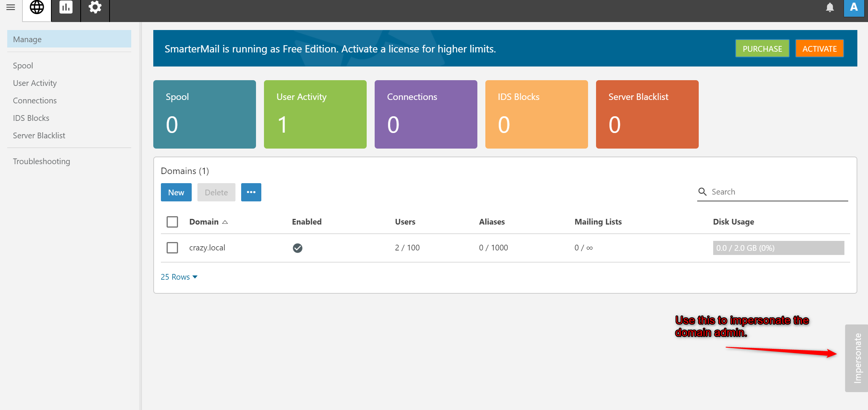This screenshot has width=868, height=410.
Task: Open the Settings gear icon
Action: coord(95,8)
